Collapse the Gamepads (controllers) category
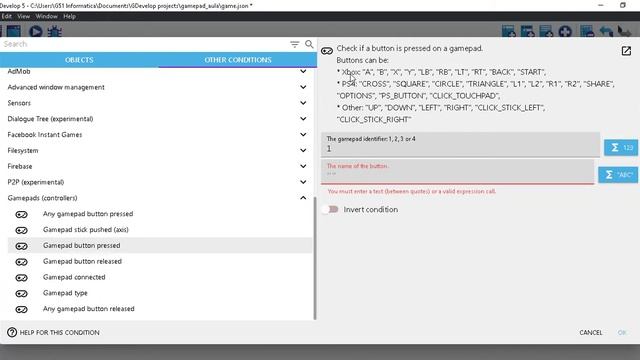Image resolution: width=640 pixels, height=360 pixels. point(303,198)
